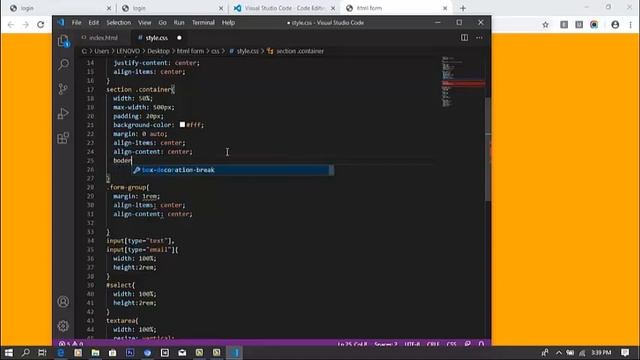Open the Search view in activity bar
640x360 pixels.
coord(63,64)
